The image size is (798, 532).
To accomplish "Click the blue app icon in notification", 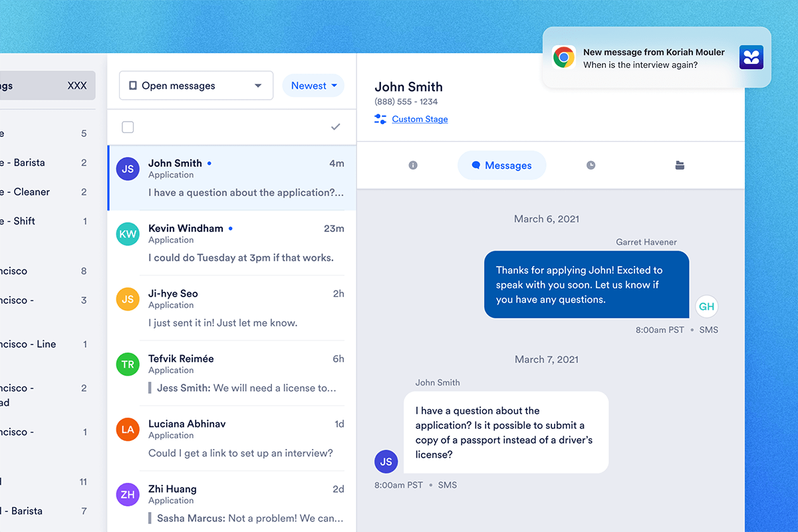I will pyautogui.click(x=751, y=57).
